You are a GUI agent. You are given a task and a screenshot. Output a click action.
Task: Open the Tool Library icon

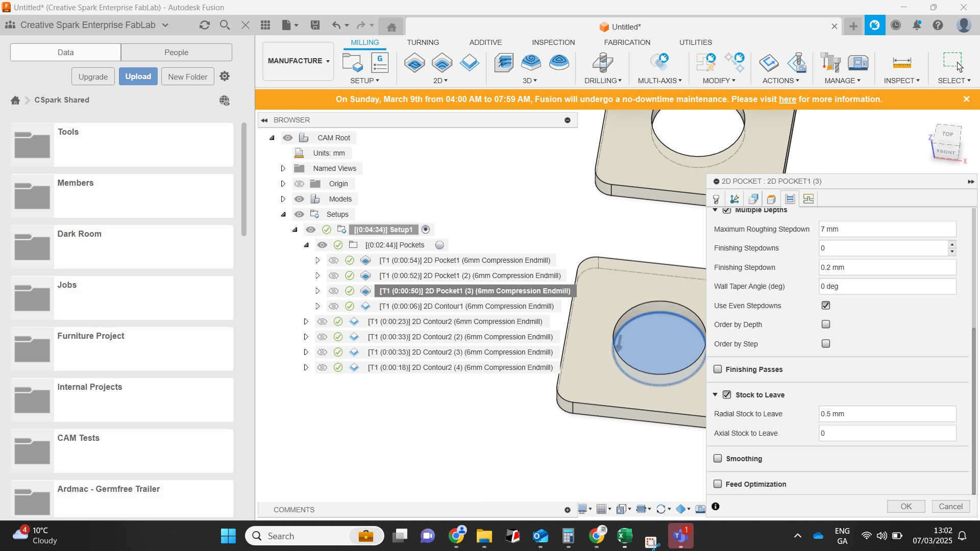click(x=830, y=63)
